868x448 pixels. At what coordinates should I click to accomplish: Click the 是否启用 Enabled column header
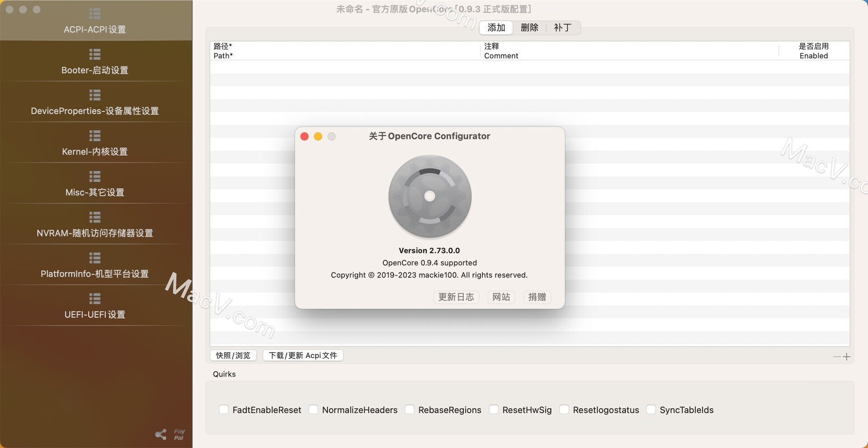point(814,51)
